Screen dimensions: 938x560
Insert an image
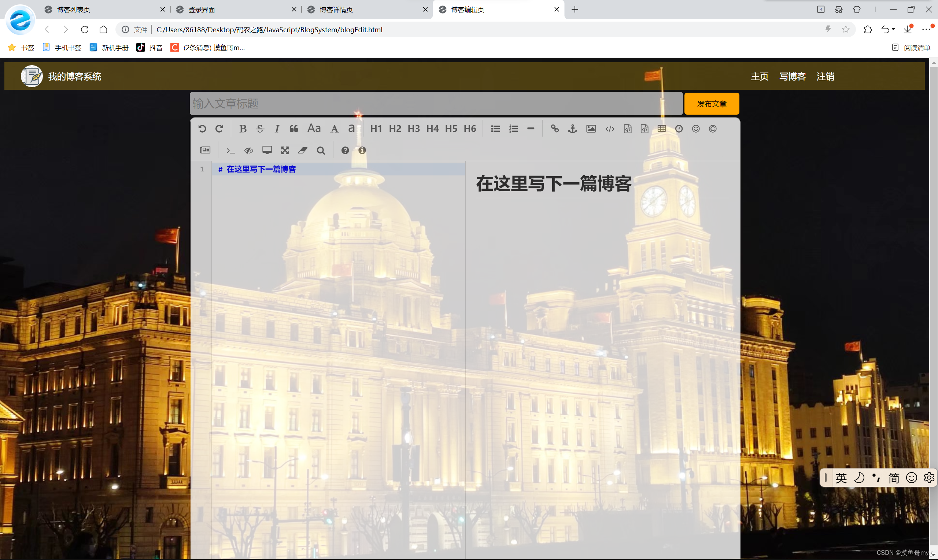point(591,129)
